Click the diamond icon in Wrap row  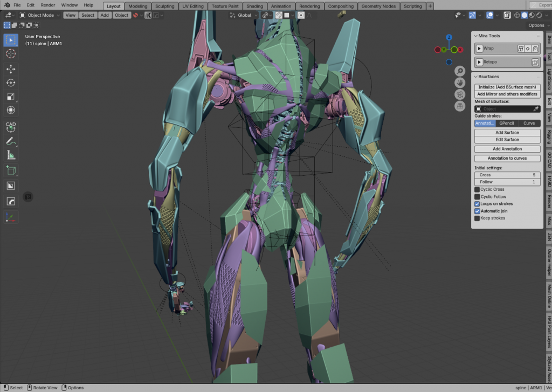(528, 49)
